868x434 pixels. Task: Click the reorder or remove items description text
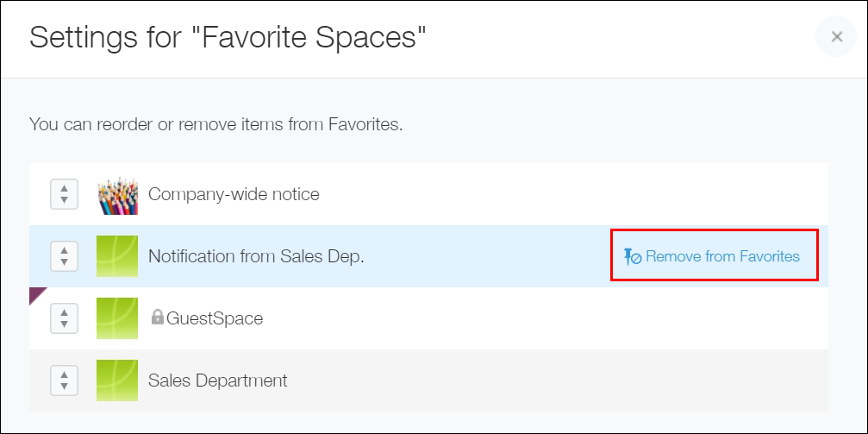coord(215,124)
